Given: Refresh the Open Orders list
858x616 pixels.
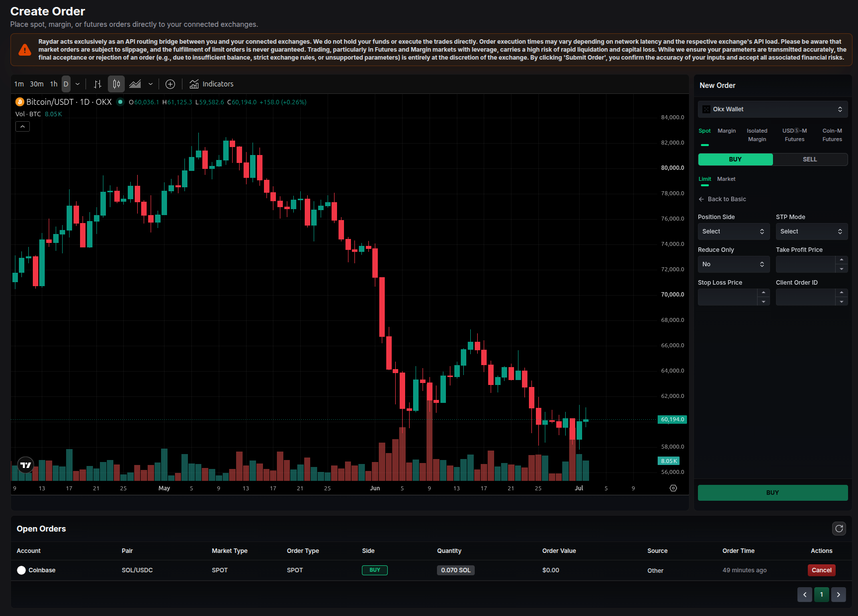Looking at the screenshot, I should pyautogui.click(x=839, y=529).
